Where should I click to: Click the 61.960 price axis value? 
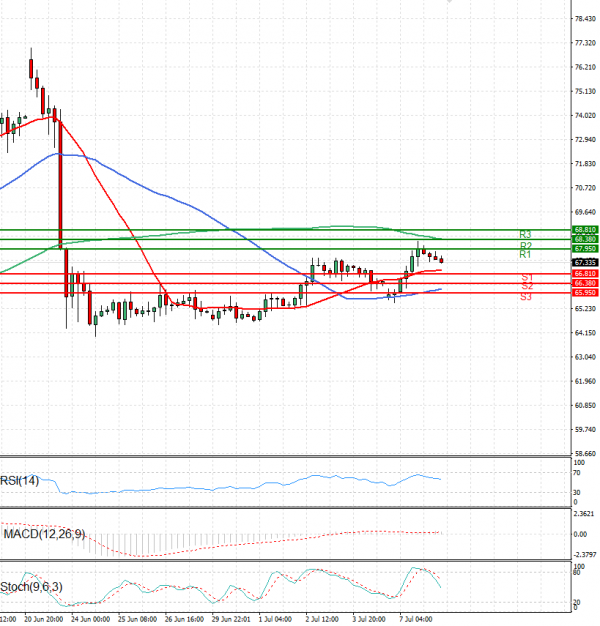coord(585,381)
